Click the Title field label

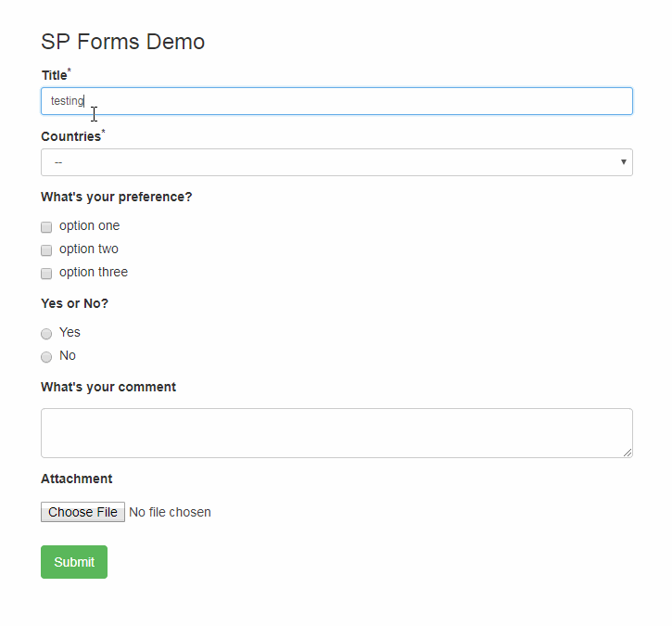pos(55,75)
